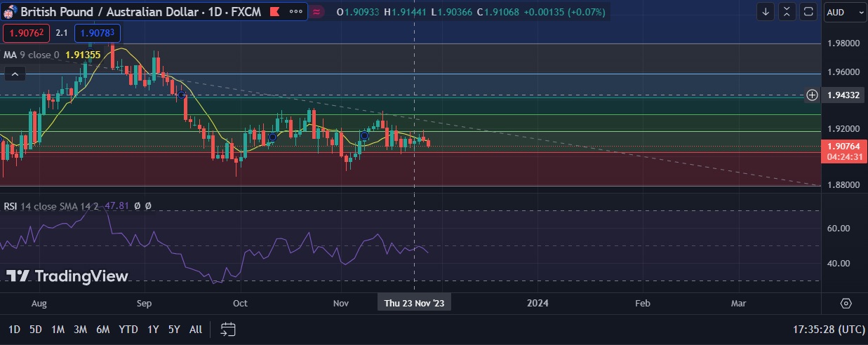Click the 1.98000 price scale value
The image size is (868, 345).
(843, 43)
